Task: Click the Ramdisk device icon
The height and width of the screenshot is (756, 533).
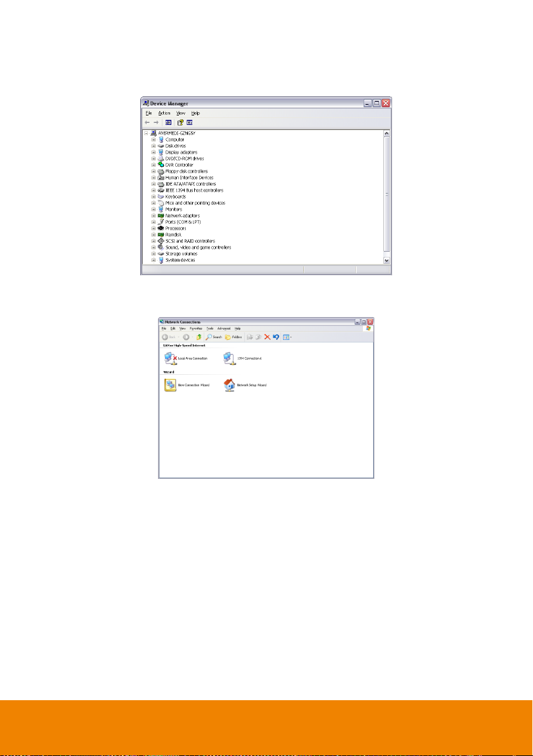Action: click(x=161, y=234)
